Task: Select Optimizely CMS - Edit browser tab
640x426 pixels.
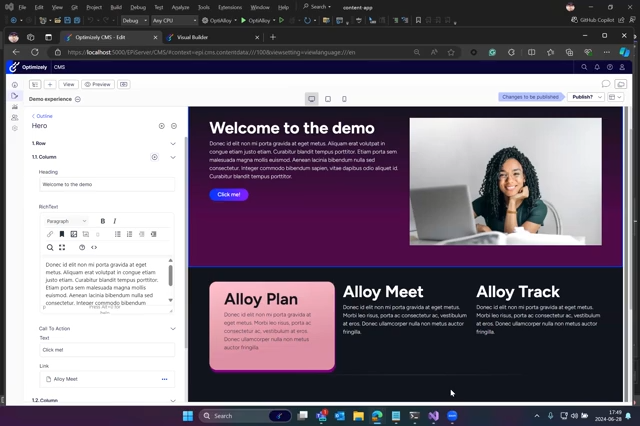Action: [110, 37]
